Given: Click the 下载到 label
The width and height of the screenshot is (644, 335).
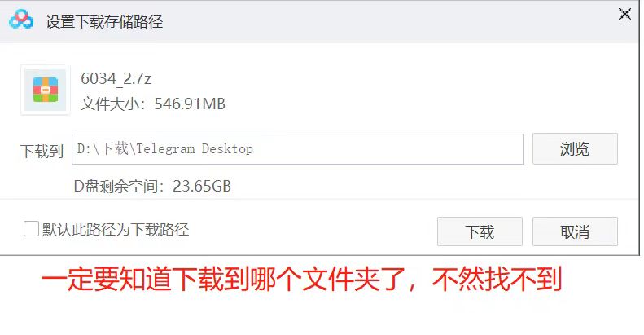Looking at the screenshot, I should (42, 151).
